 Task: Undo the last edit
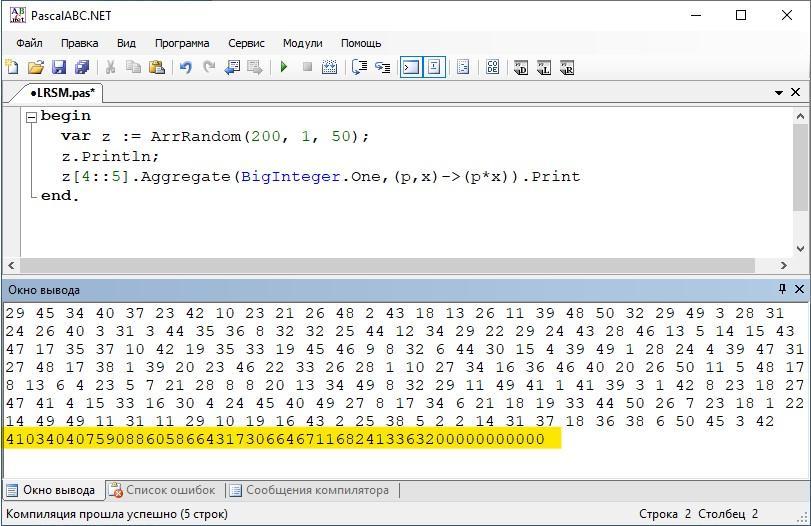click(x=185, y=67)
